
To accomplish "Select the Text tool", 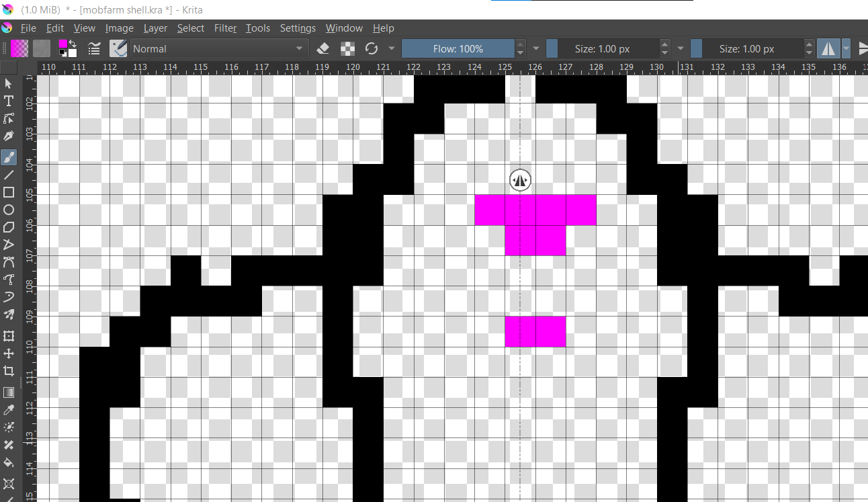I will 9,101.
